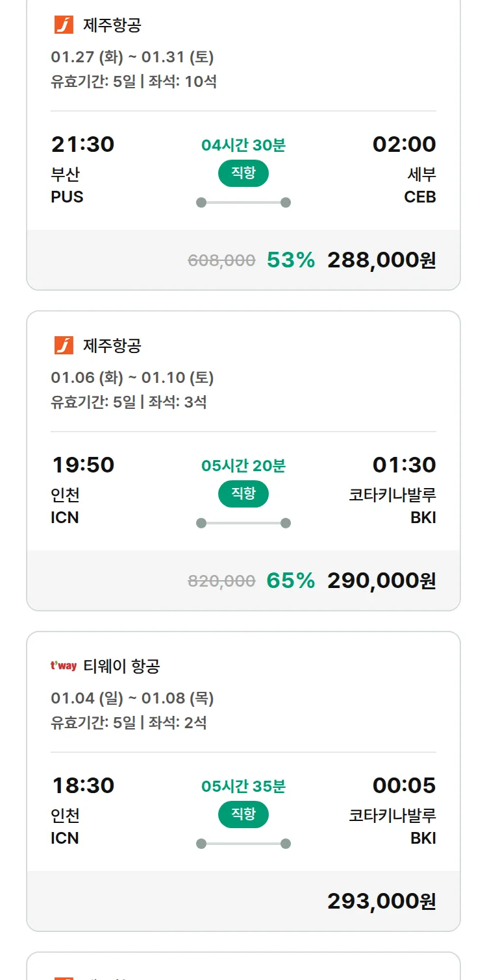
Task: Select the 290,000원 Kota Kinabalu fare
Action: [381, 581]
